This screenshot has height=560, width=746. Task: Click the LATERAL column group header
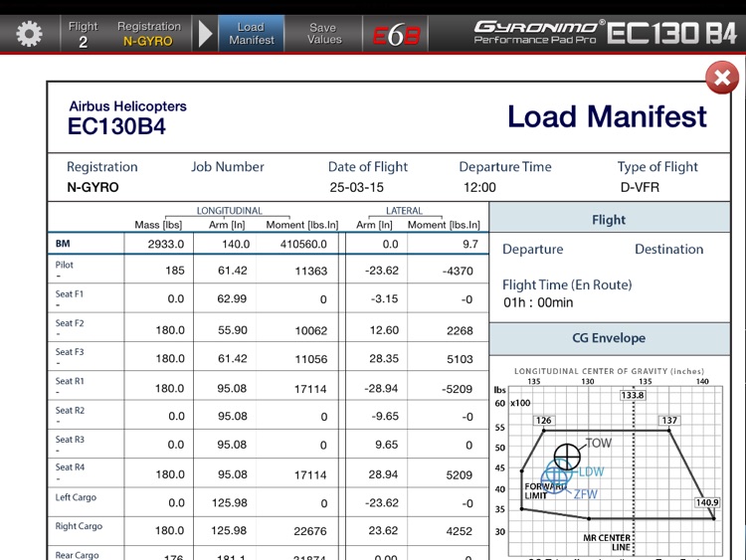pyautogui.click(x=404, y=210)
